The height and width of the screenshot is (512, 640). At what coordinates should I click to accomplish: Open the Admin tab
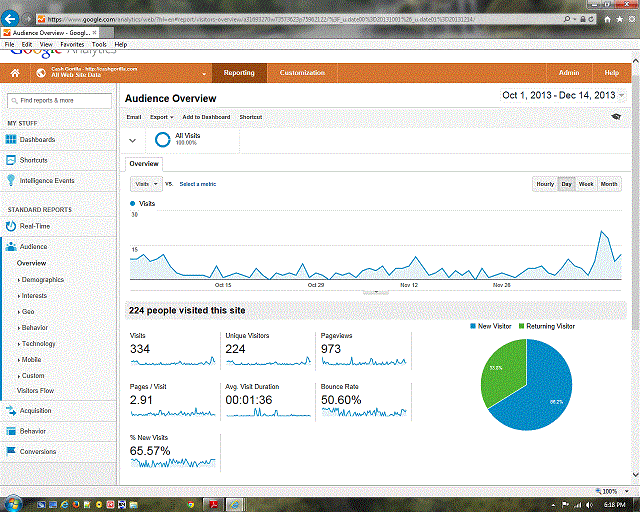[x=569, y=73]
